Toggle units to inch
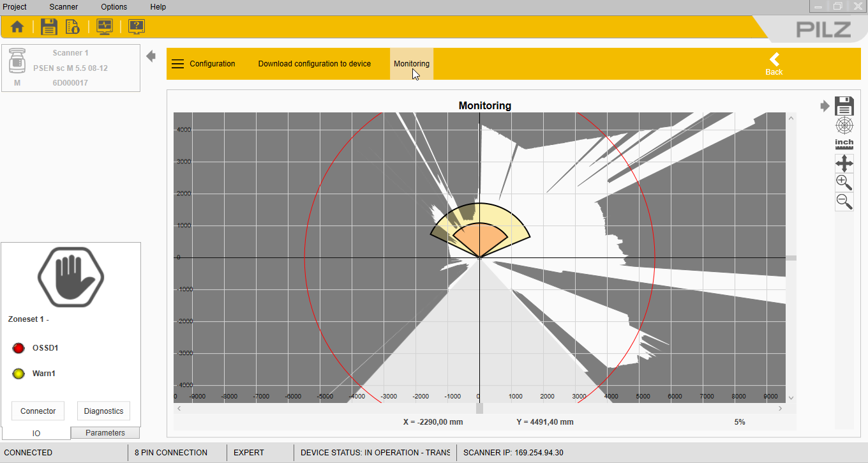 (844, 144)
